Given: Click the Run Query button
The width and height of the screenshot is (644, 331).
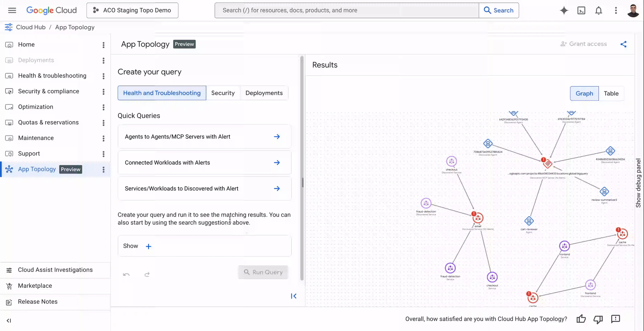Looking at the screenshot, I should click(x=263, y=272).
